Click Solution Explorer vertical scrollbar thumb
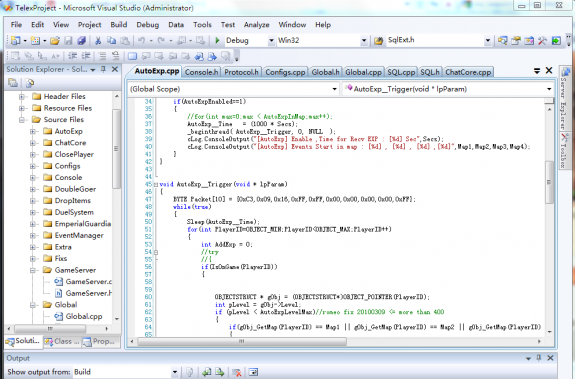Viewport: 575px width, 379px height. click(117, 148)
